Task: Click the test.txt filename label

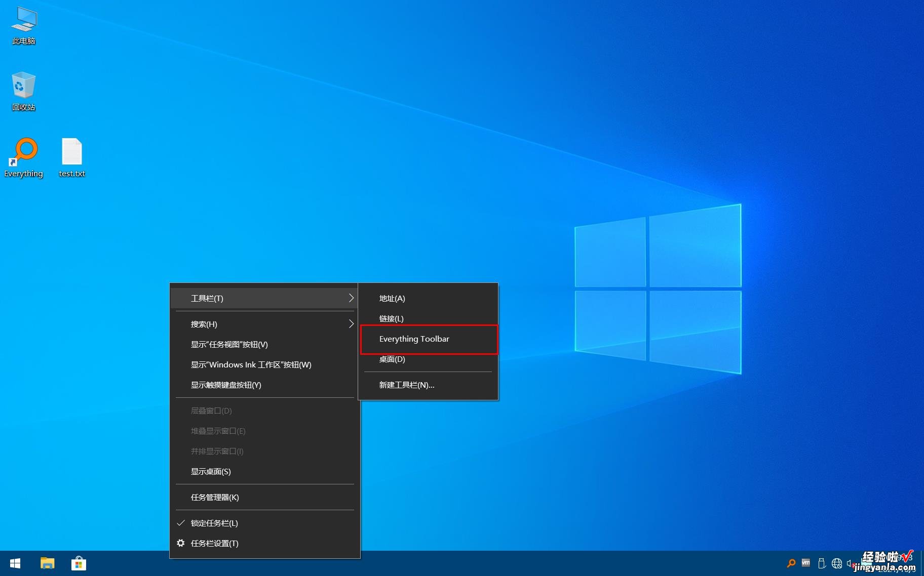Action: click(x=72, y=174)
